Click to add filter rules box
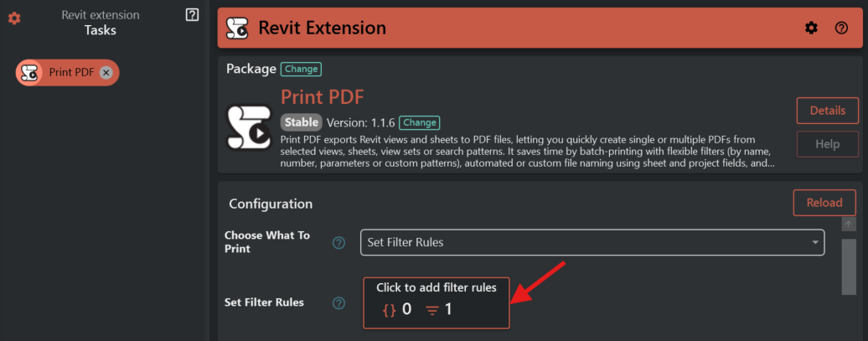 click(436, 302)
